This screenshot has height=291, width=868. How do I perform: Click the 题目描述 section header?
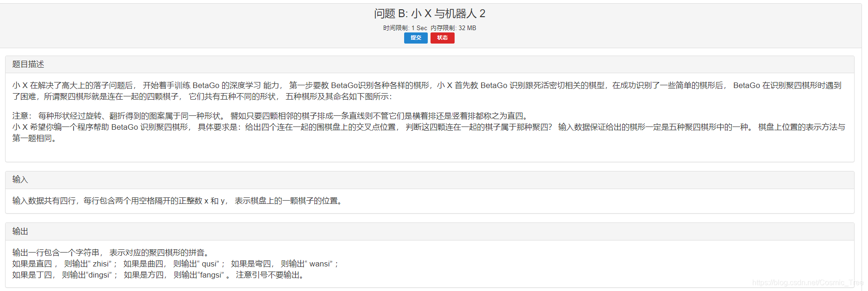430,64
